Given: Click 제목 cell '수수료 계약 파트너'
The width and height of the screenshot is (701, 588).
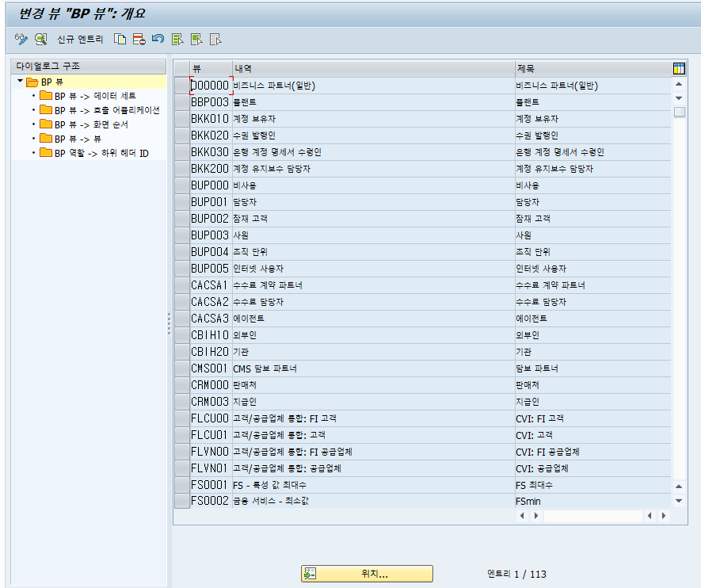Looking at the screenshot, I should [592, 284].
